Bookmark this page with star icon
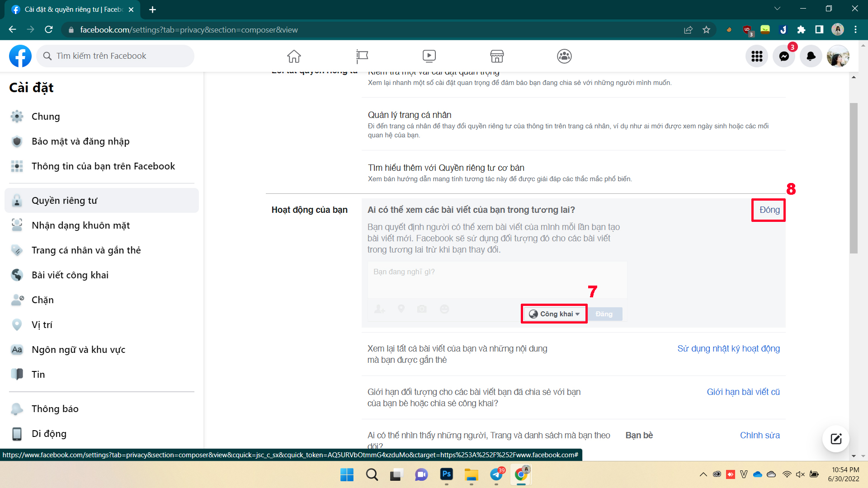This screenshot has height=488, width=868. point(706,30)
